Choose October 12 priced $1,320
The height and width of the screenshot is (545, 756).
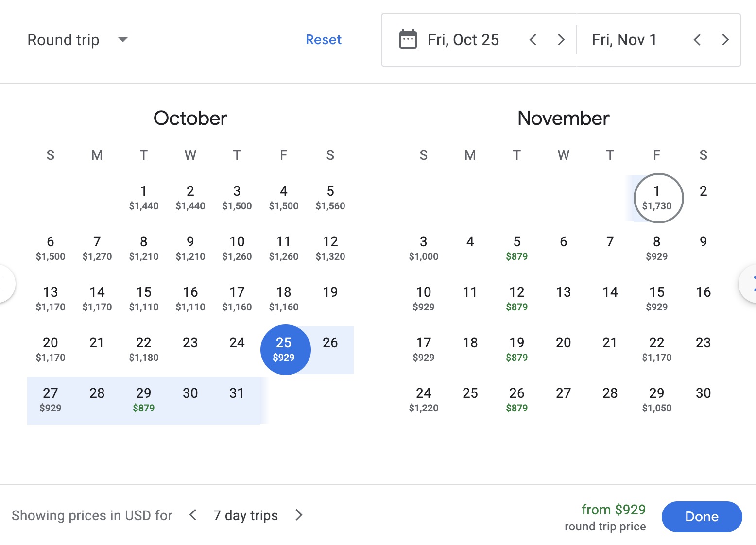pos(330,248)
